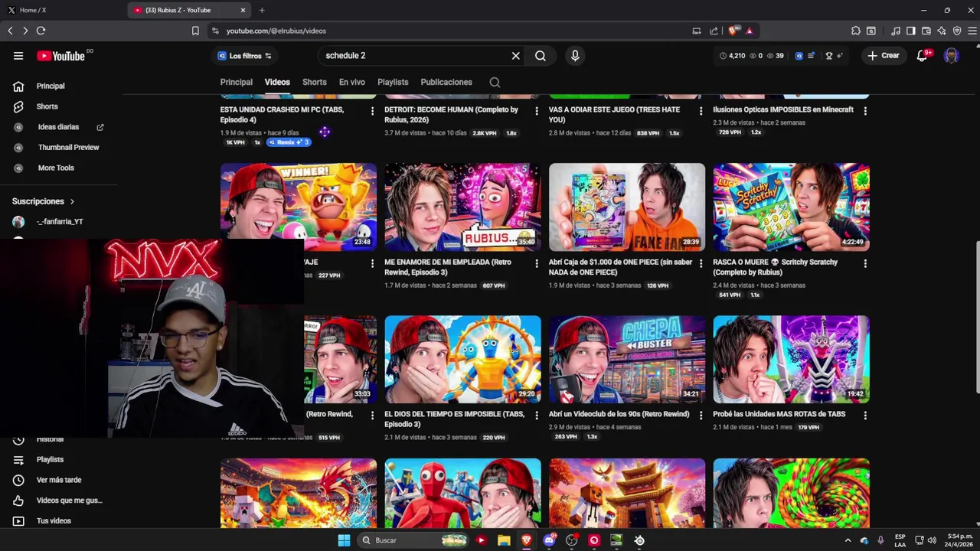Open the EL DIOS DEL TIEMPO ES IMPOSIBLE title

pos(455,419)
